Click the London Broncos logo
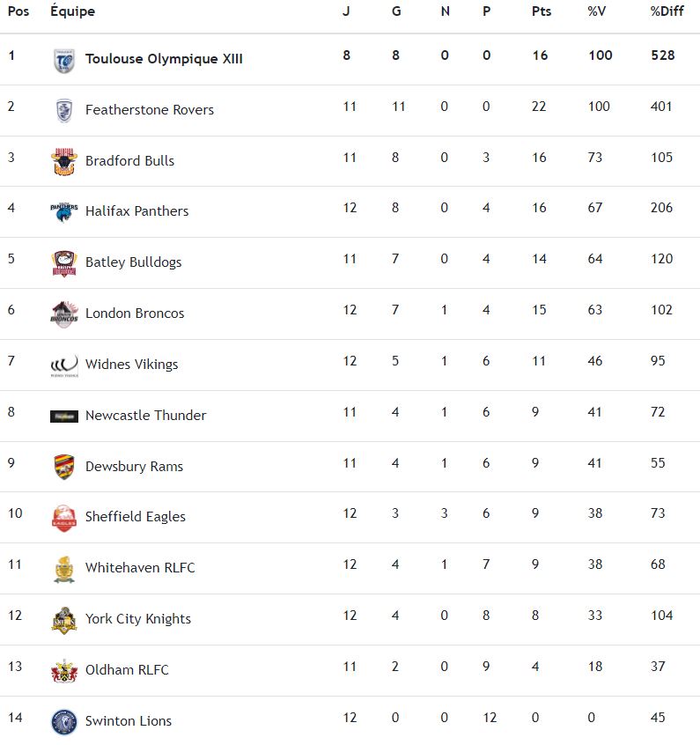This screenshot has width=700, height=745. tap(64, 313)
